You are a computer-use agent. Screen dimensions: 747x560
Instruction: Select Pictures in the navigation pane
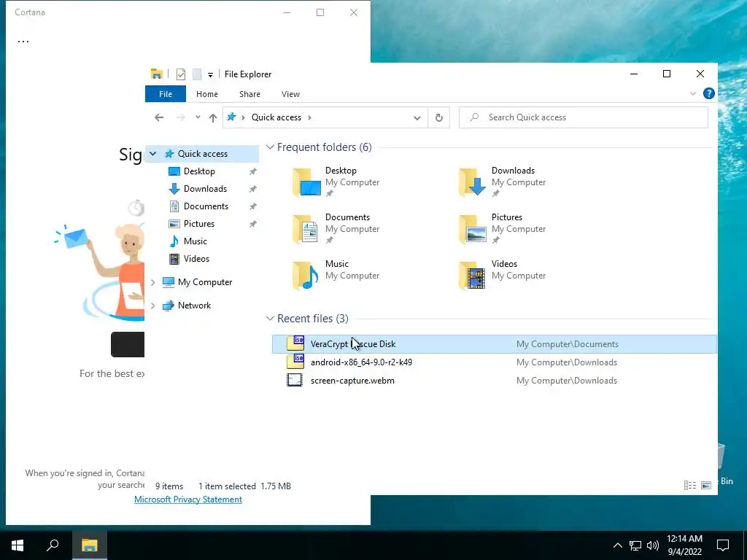pyautogui.click(x=199, y=224)
